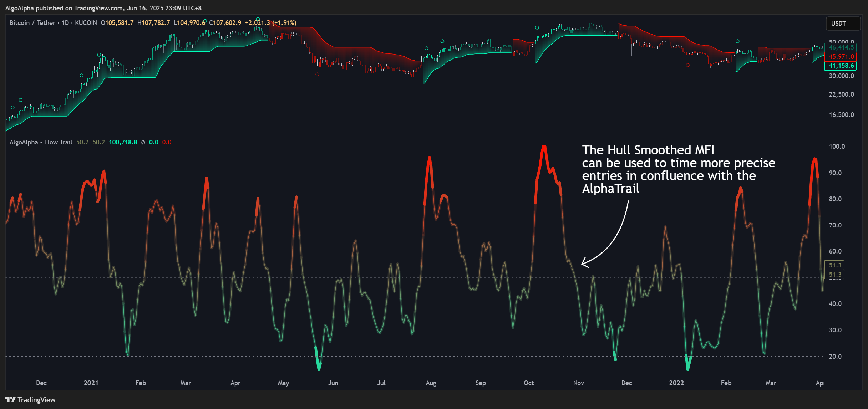Click the AlgoAlpha publication header text
This screenshot has width=868, height=409.
tap(103, 8)
